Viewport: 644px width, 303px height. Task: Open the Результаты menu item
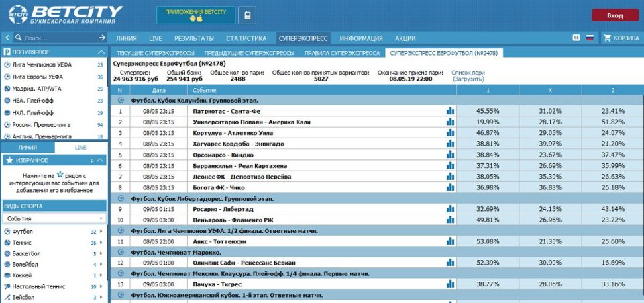(x=194, y=38)
